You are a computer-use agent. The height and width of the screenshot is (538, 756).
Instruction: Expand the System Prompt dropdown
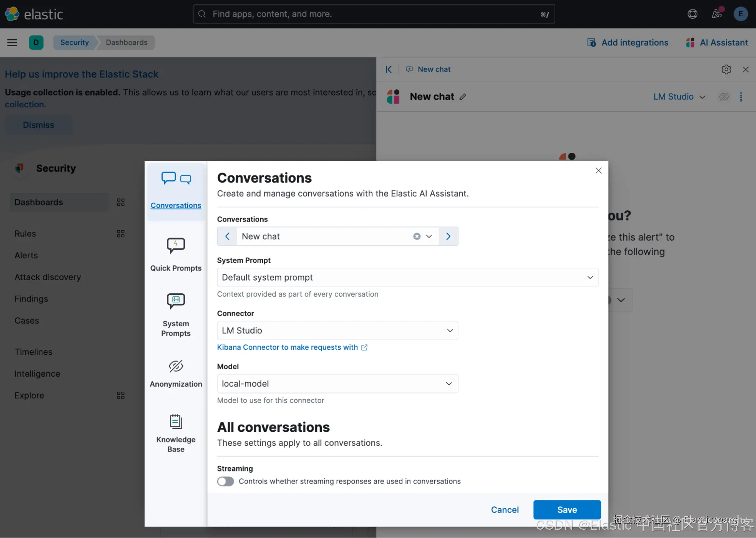pyautogui.click(x=408, y=278)
